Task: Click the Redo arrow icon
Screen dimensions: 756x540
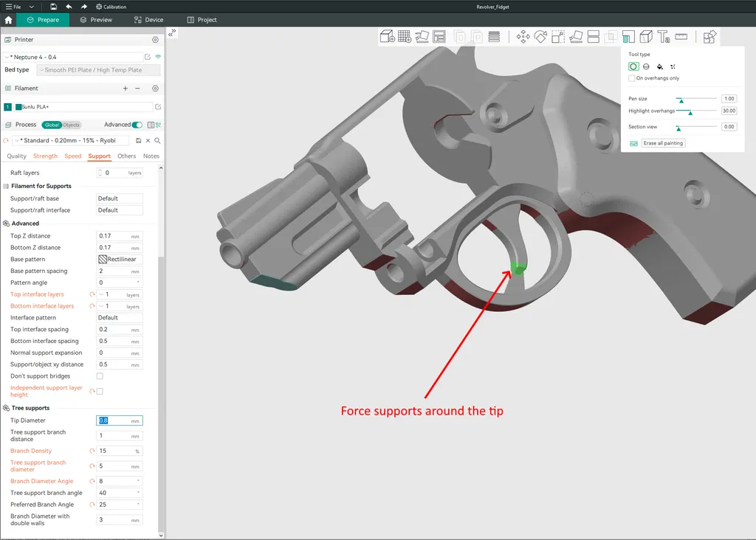Action: pos(84,7)
